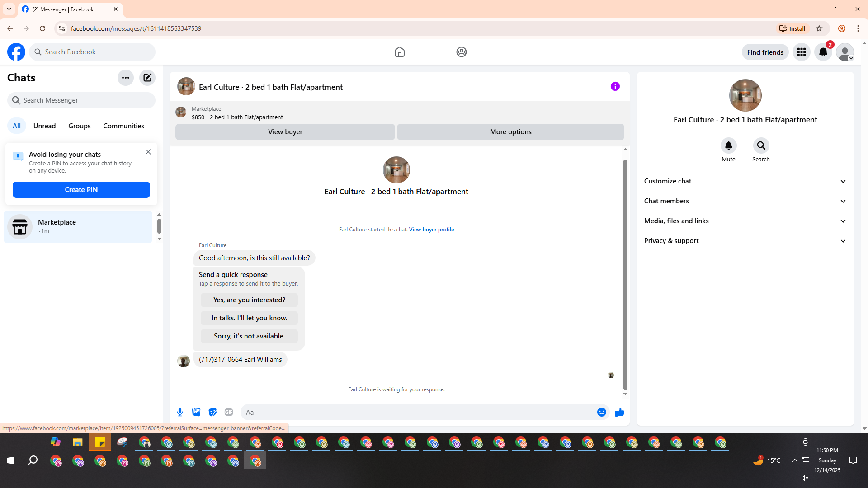Open the emoji picker in message box

click(x=601, y=412)
